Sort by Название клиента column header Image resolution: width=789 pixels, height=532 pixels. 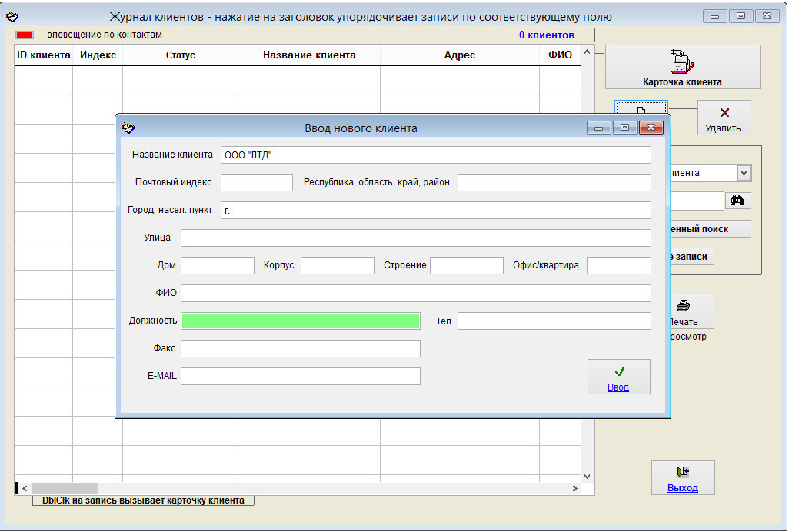309,55
